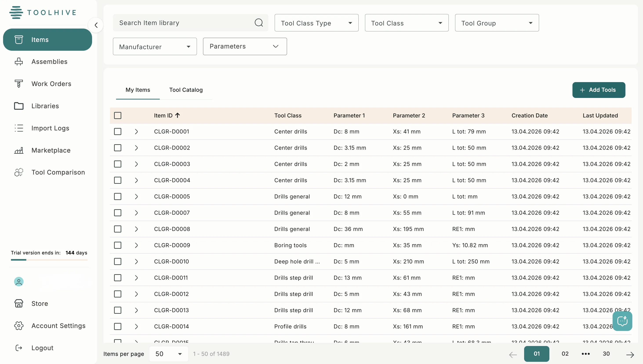Tick the checkbox for CLGR-D0013
The width and height of the screenshot is (643, 364).
point(118,310)
